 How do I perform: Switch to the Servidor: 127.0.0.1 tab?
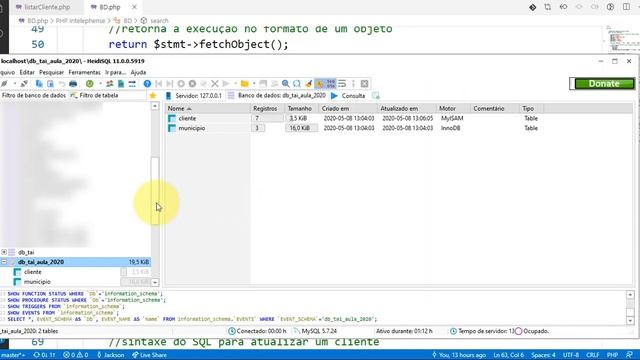point(194,96)
